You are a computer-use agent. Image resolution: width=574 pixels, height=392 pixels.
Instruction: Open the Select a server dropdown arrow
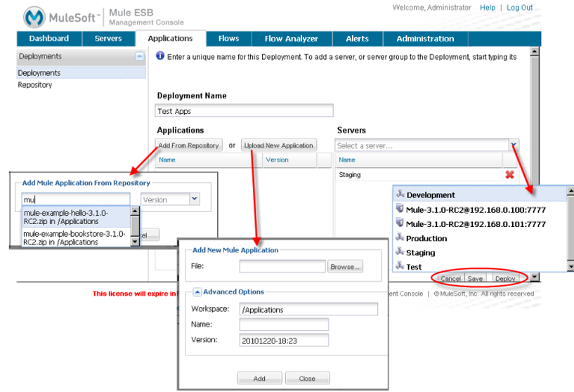514,145
